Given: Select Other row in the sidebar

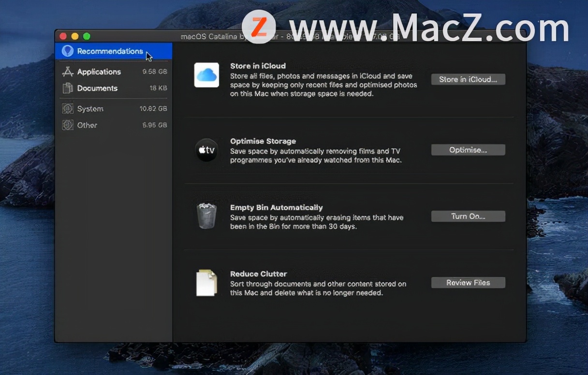Looking at the screenshot, I should [x=114, y=125].
